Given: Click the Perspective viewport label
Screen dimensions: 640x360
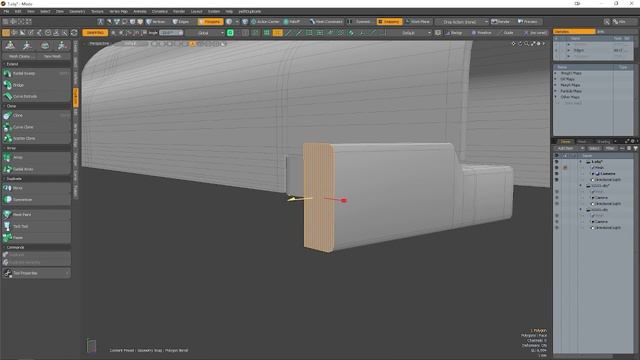Looking at the screenshot, I should click(x=99, y=44).
